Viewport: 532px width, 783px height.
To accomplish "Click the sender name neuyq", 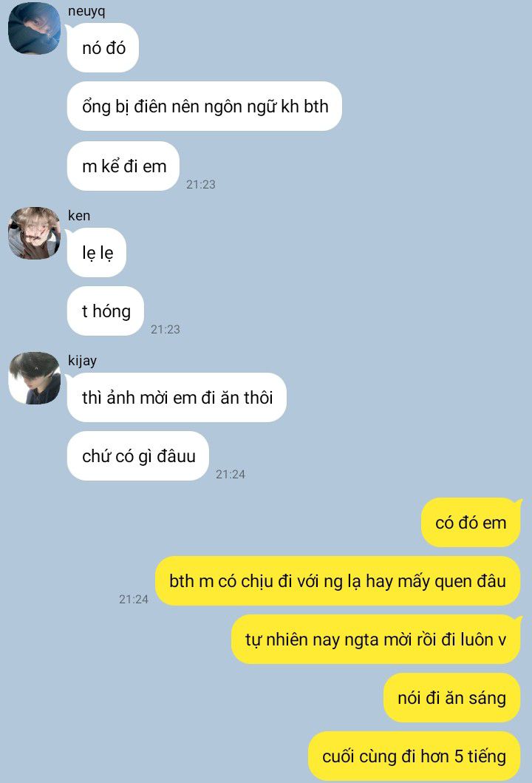I will (86, 11).
